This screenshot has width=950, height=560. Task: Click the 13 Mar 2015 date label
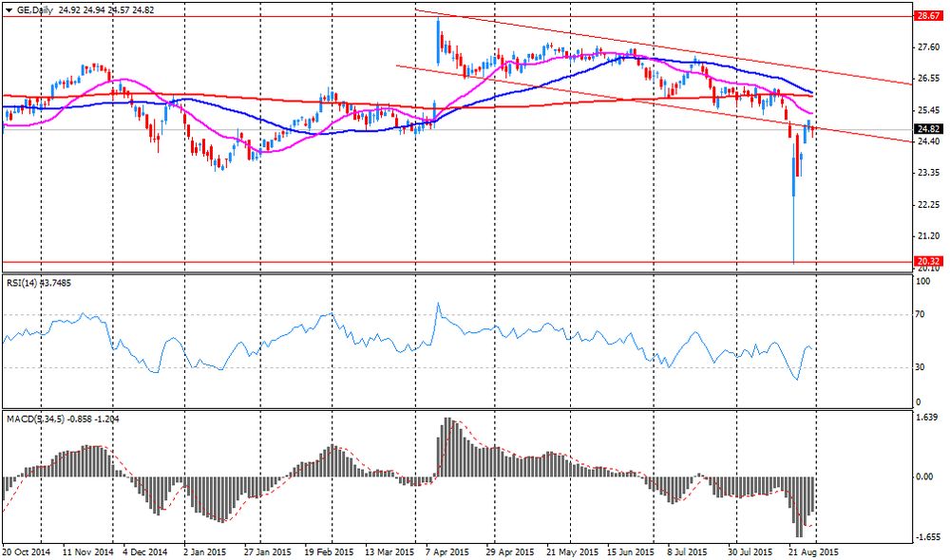click(x=389, y=552)
